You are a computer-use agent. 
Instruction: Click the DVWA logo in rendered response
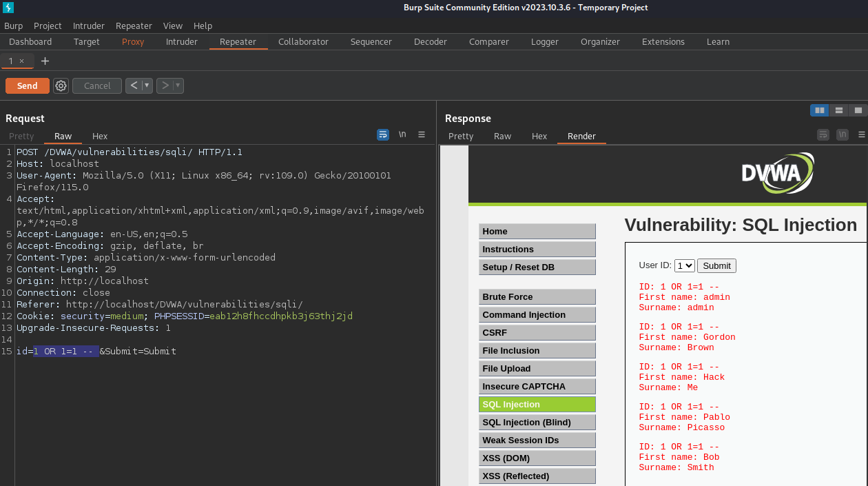(x=778, y=173)
